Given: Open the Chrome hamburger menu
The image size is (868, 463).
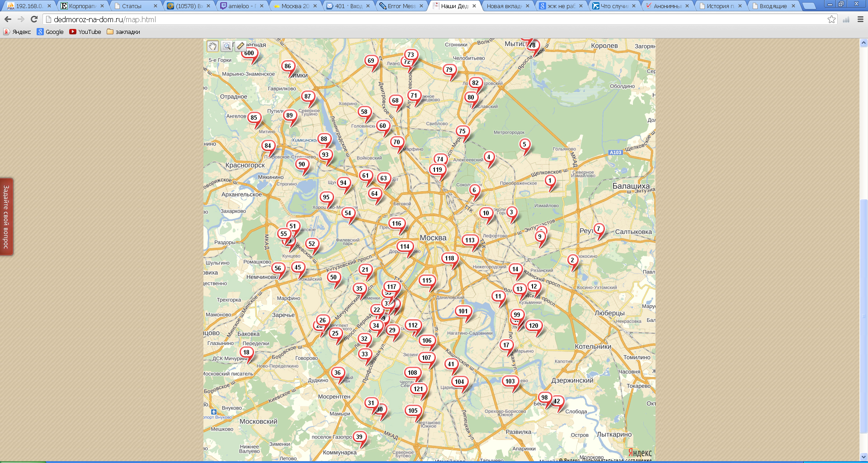Looking at the screenshot, I should coord(860,19).
